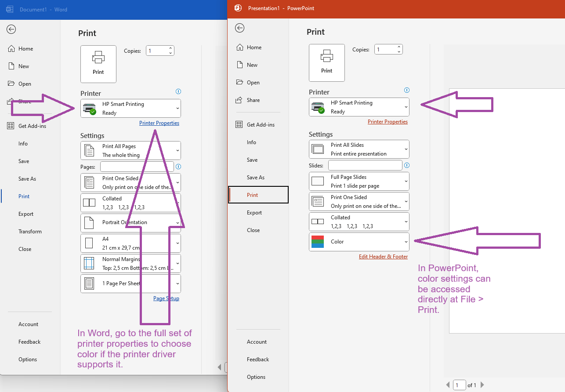The image size is (565, 392).
Task: Click the PowerPoint logo in title bar
Action: (238, 8)
